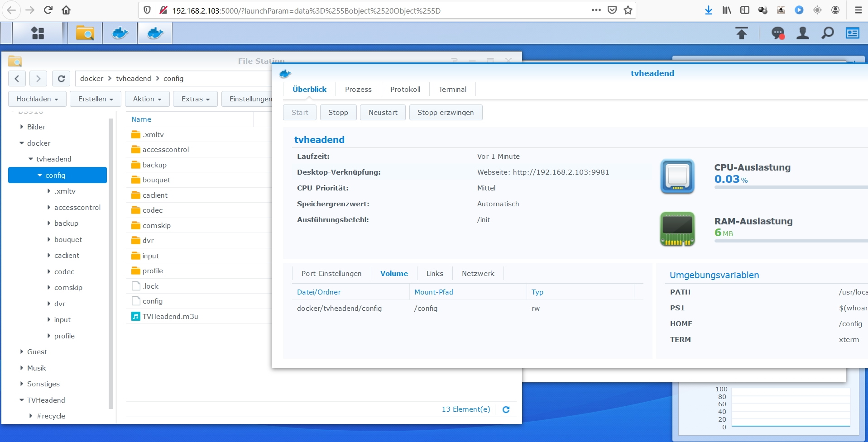Click the CPU-Auslastung chip icon

677,176
